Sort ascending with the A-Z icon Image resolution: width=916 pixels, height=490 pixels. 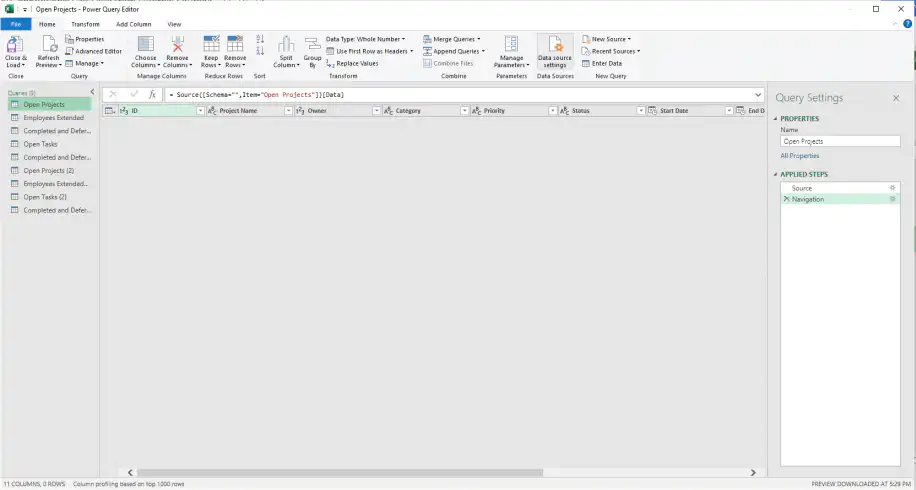point(260,39)
